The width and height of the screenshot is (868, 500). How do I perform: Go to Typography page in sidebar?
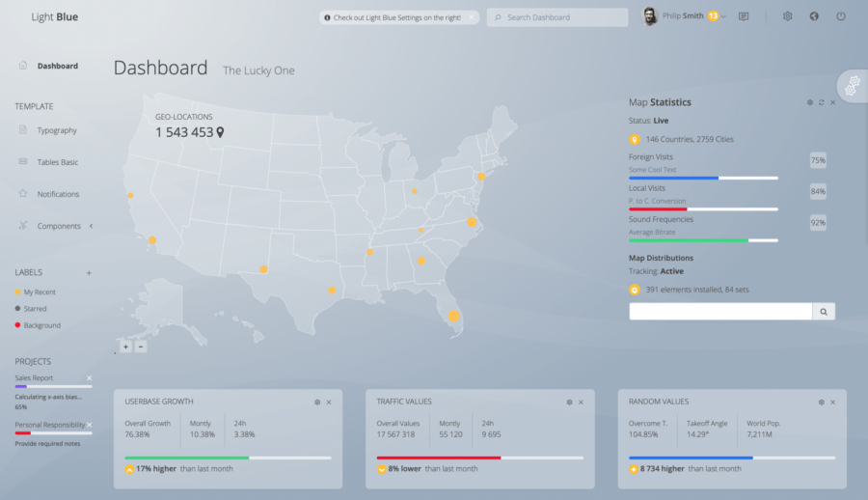point(57,130)
